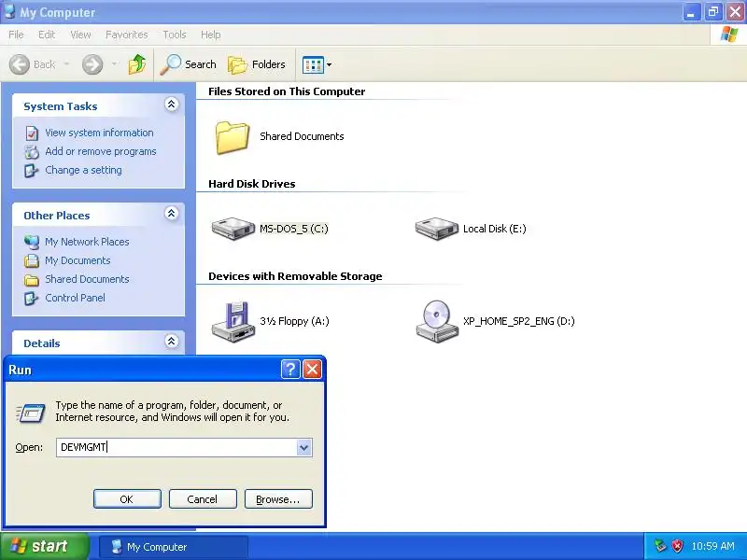Image resolution: width=747 pixels, height=560 pixels.
Task: Click the My Computer taskbar button
Action: pyautogui.click(x=174, y=547)
